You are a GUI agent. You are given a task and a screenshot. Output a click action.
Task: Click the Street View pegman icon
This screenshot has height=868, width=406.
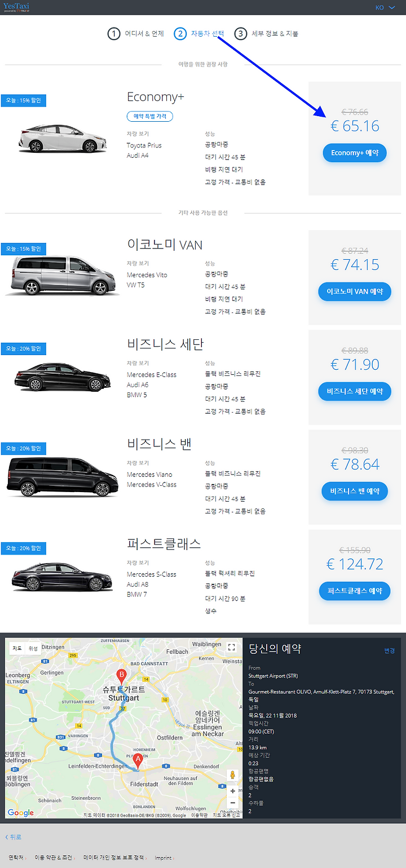pyautogui.click(x=233, y=776)
